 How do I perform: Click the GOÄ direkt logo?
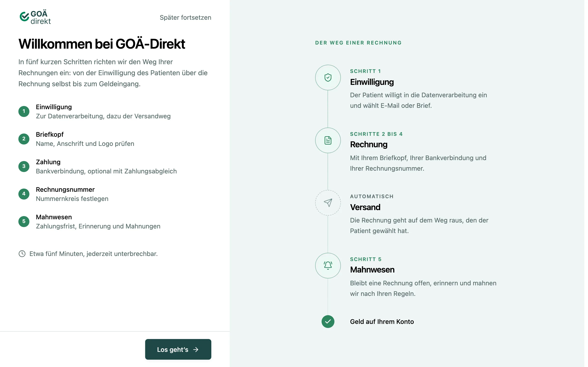point(35,17)
